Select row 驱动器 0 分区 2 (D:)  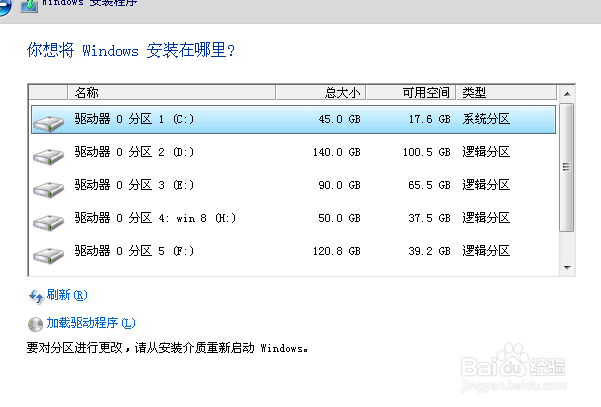coord(293,153)
